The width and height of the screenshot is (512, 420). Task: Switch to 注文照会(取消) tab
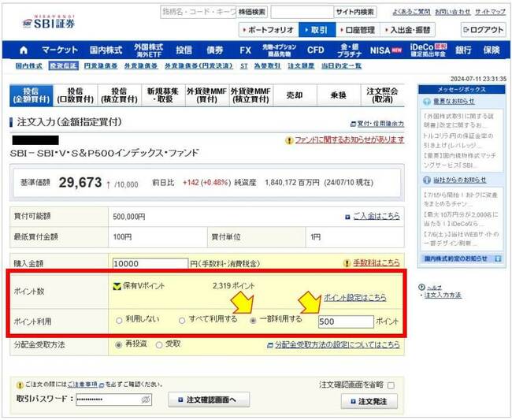[383, 95]
